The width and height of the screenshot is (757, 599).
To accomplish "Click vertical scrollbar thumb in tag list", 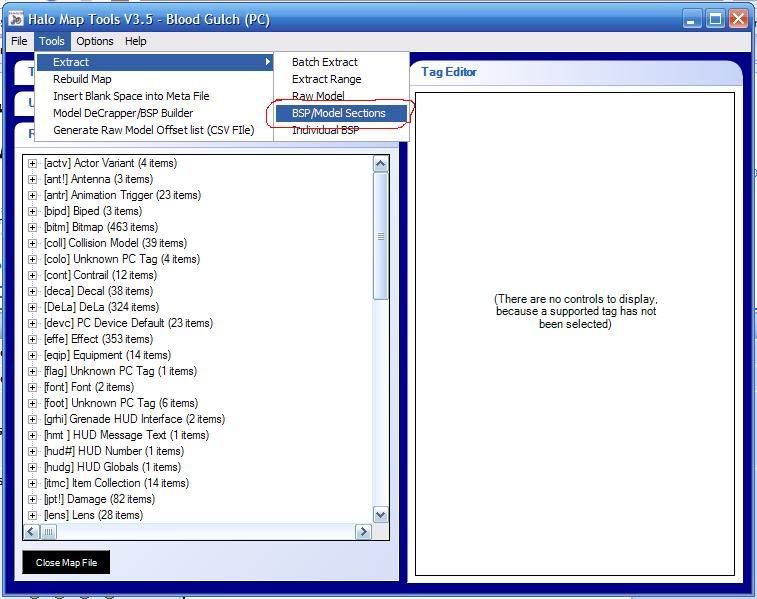I will [x=380, y=236].
